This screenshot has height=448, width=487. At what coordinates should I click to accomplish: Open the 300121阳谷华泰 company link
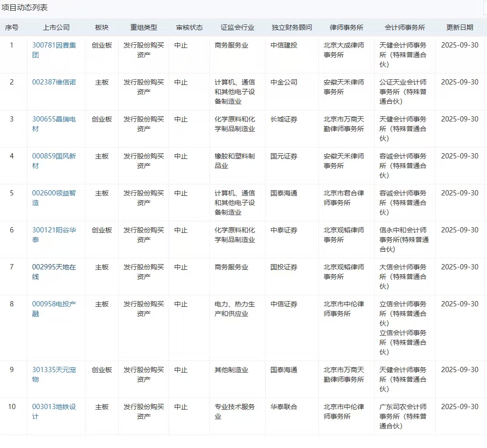pyautogui.click(x=54, y=235)
